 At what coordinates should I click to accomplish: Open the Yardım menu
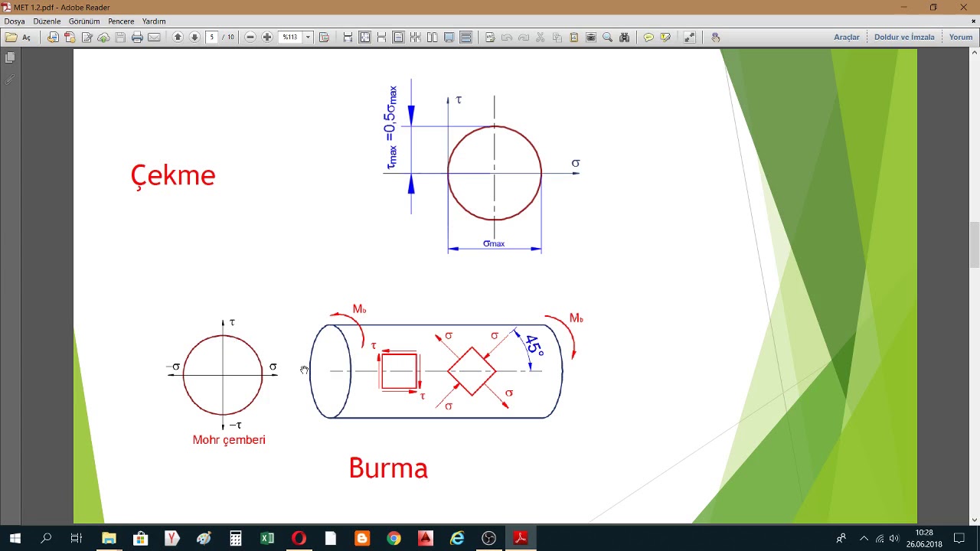[154, 21]
